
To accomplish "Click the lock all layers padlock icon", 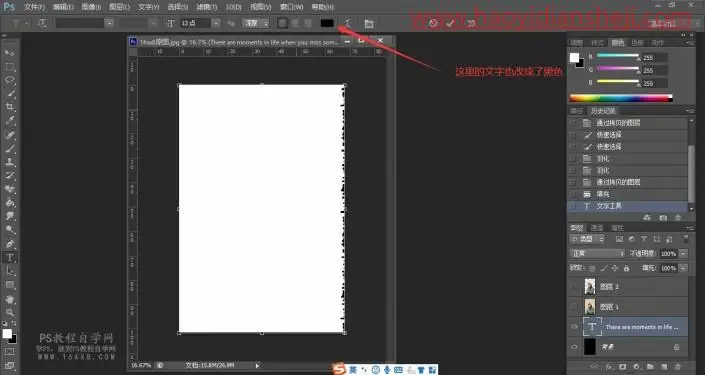I will tap(626, 268).
